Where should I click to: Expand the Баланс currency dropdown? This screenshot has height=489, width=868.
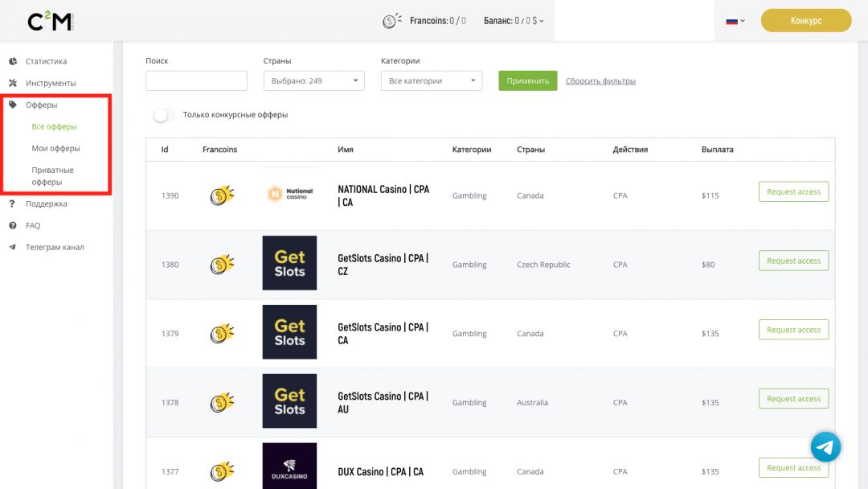(542, 21)
